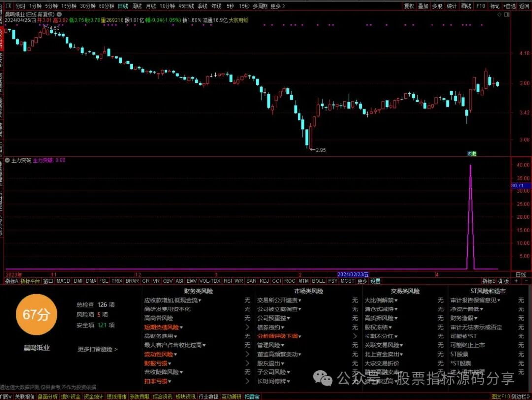Viewport: 532px width, 400px height.
Task: Open detail chevron for 财报亏损 row
Action: (247, 363)
